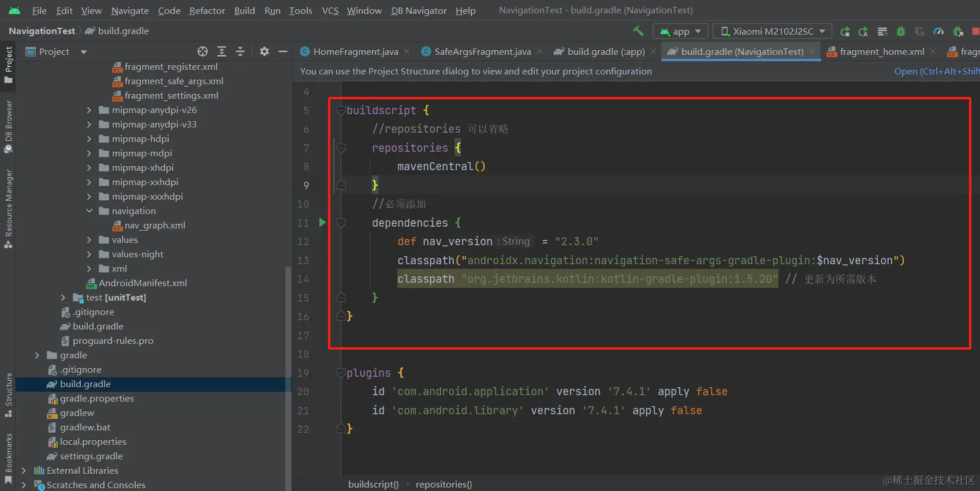Select nav_graph.xml in project tree
Screen dimensions: 980x491
tap(155, 225)
